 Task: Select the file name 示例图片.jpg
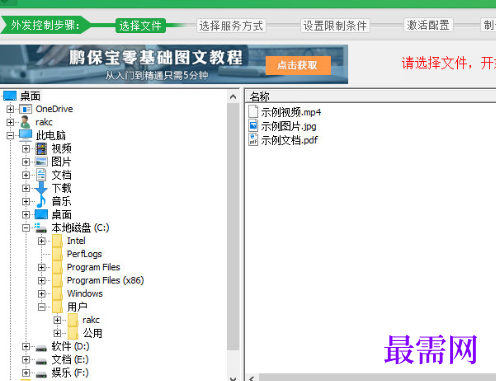pos(289,126)
